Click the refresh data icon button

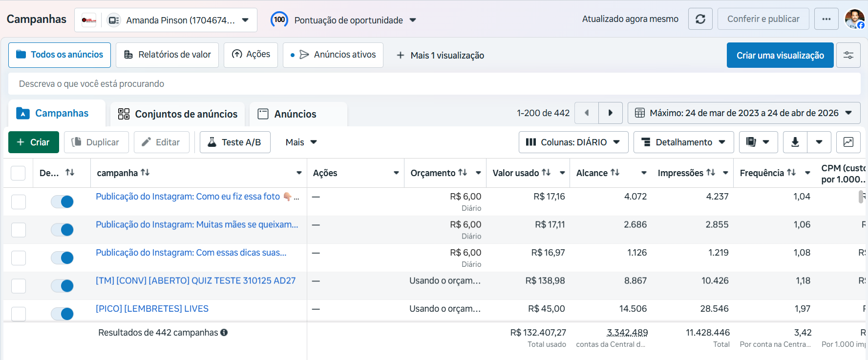700,19
